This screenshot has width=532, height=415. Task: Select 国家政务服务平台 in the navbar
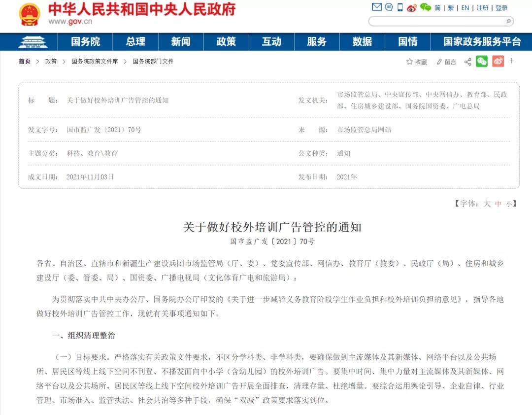coord(482,42)
